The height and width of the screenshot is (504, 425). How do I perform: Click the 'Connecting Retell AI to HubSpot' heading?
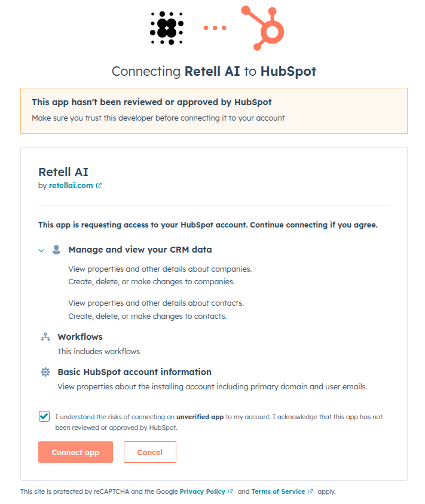point(213,71)
